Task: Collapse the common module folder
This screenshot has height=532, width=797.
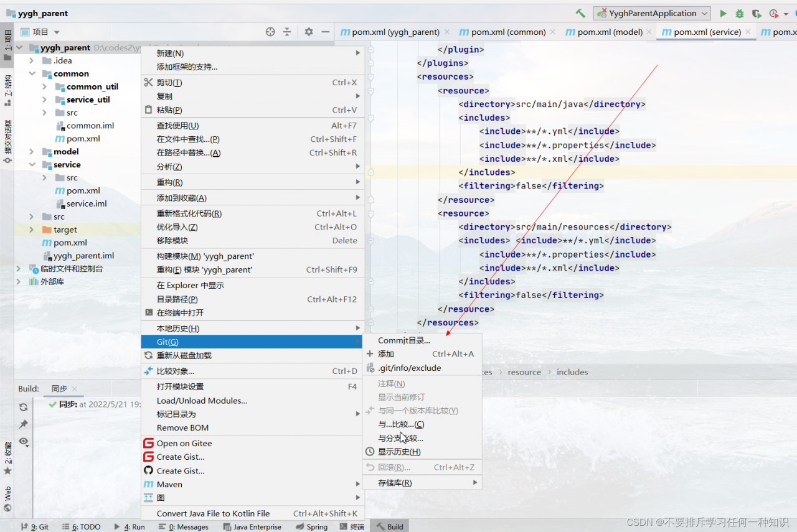Action: (32, 74)
